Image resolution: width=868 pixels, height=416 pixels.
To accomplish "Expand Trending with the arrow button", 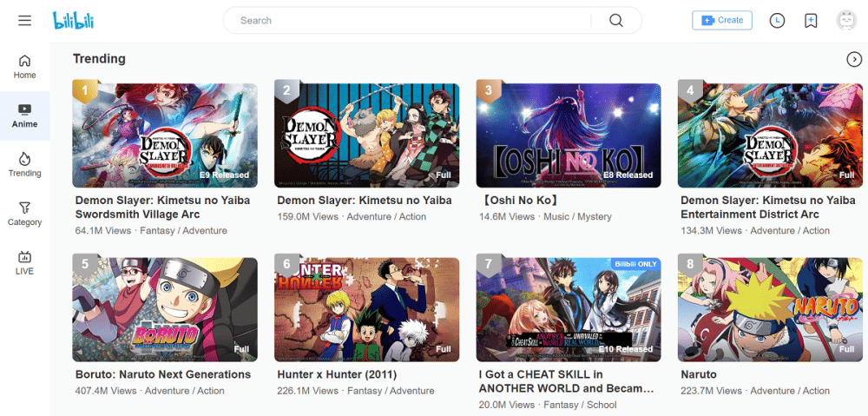I will 854,59.
